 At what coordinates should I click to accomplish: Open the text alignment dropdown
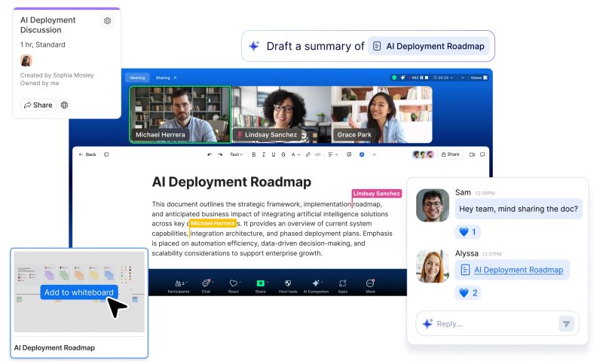point(332,154)
